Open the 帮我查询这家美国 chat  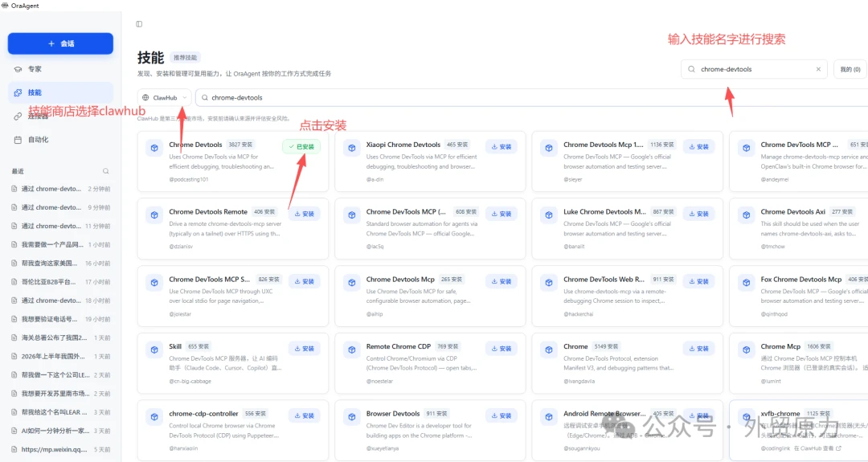click(60, 264)
